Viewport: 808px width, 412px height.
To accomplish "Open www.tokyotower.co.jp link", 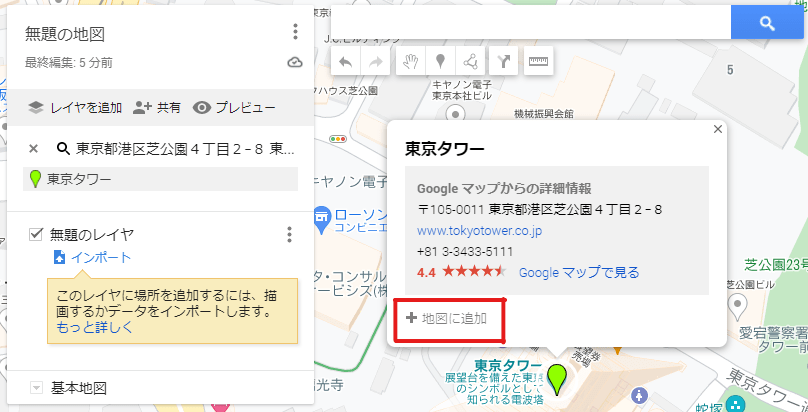I will point(479,231).
